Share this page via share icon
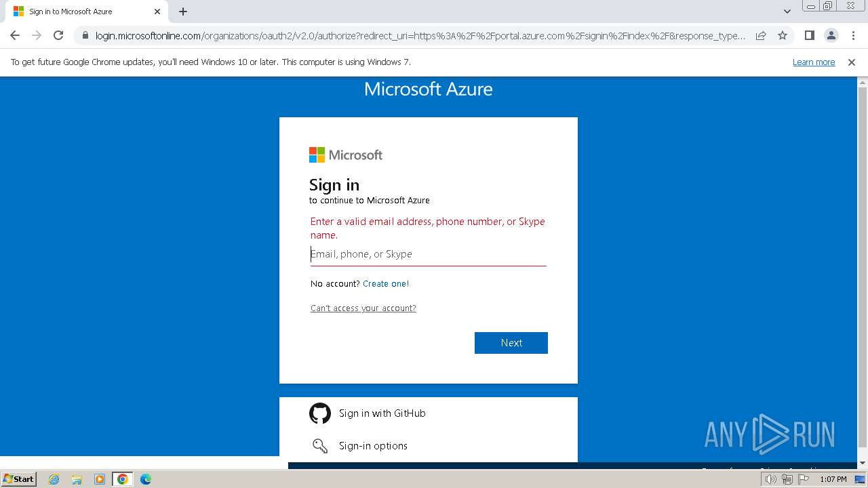The height and width of the screenshot is (488, 868). pos(761,35)
